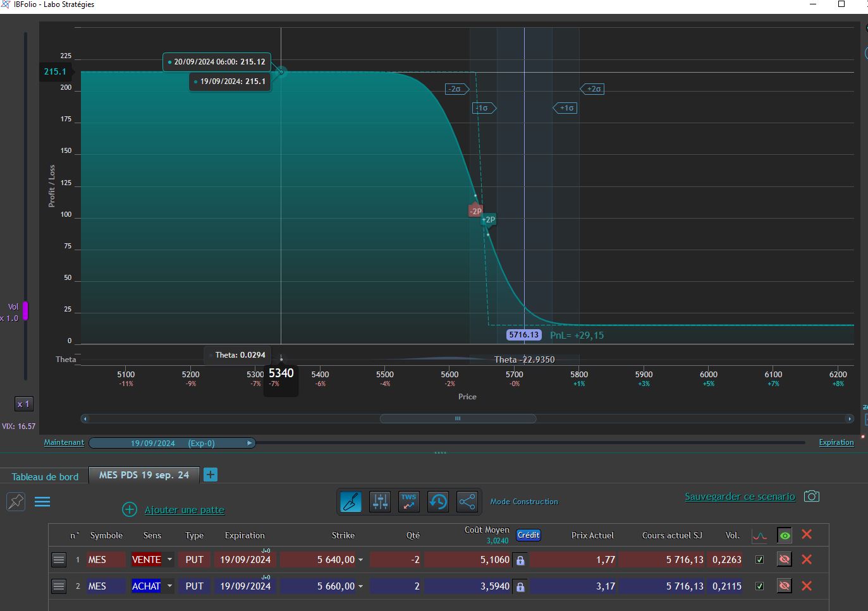Click lock icon on 5,1060 cost

click(520, 560)
